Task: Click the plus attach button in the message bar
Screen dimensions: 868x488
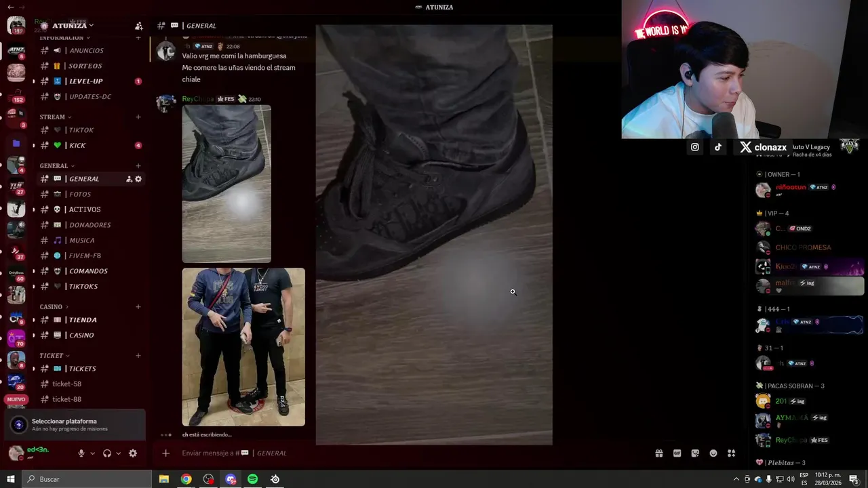Action: [x=165, y=453]
